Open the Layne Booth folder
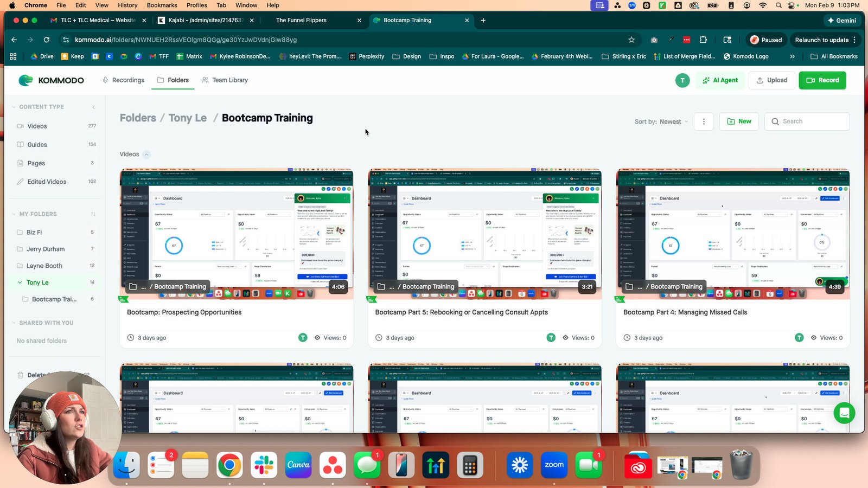This screenshot has height=488, width=868. (x=56, y=266)
